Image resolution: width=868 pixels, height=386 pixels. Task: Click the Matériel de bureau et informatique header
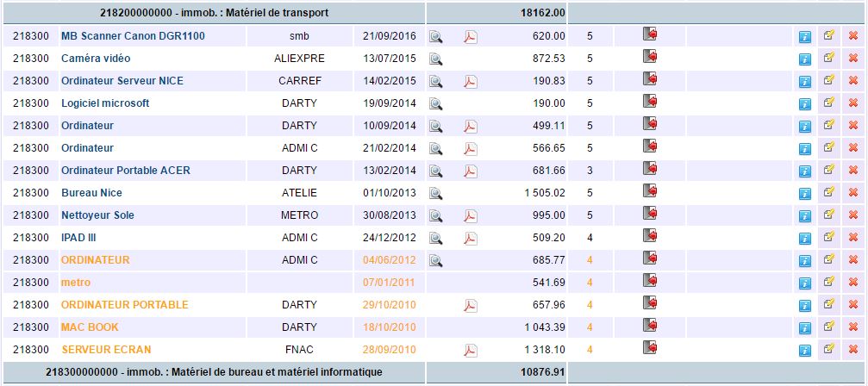pos(212,372)
